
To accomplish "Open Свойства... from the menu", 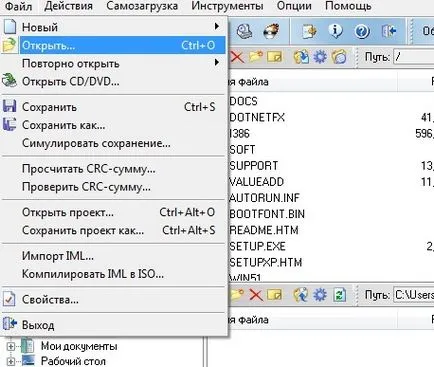I will pos(114,300).
